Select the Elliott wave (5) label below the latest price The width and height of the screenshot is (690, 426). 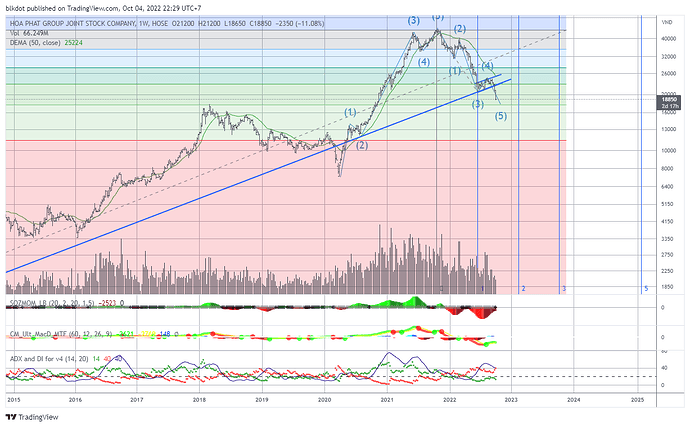tap(501, 116)
